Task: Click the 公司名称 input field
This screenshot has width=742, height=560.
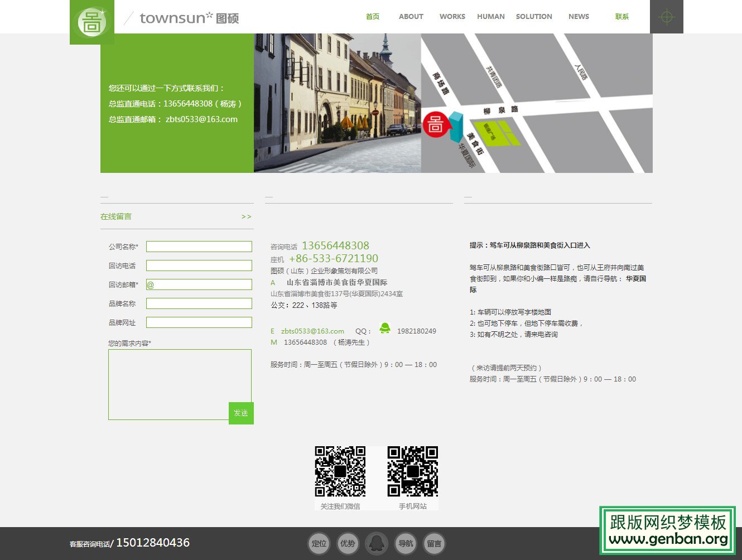Action: click(x=199, y=246)
